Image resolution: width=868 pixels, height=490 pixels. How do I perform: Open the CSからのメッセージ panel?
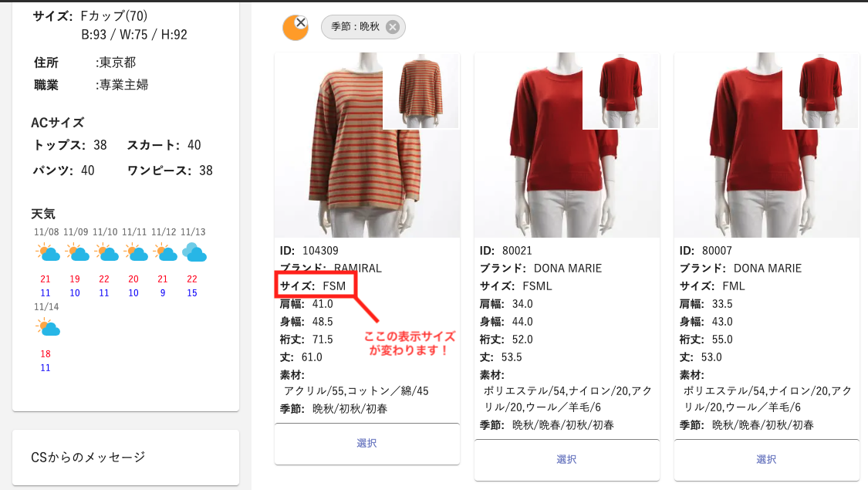click(x=126, y=458)
